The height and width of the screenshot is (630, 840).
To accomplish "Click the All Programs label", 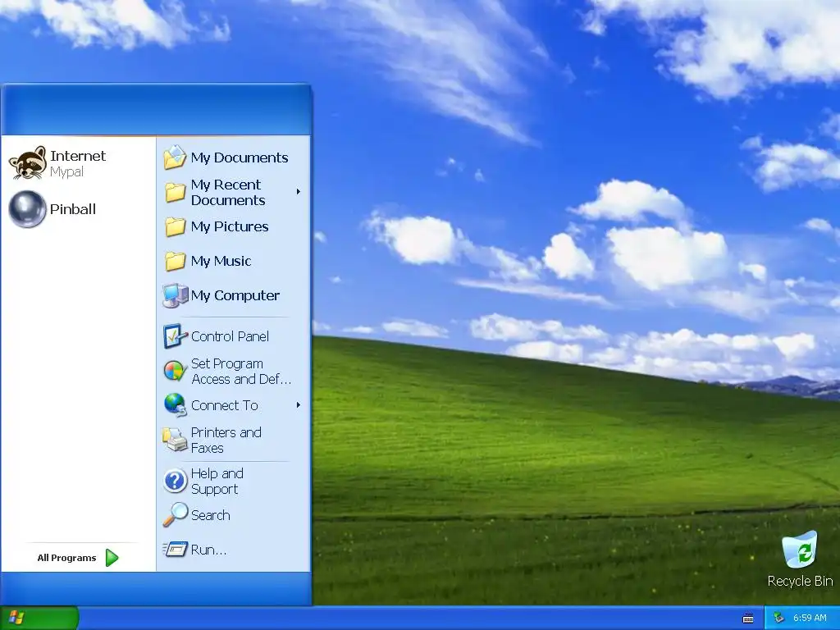I will 66,558.
